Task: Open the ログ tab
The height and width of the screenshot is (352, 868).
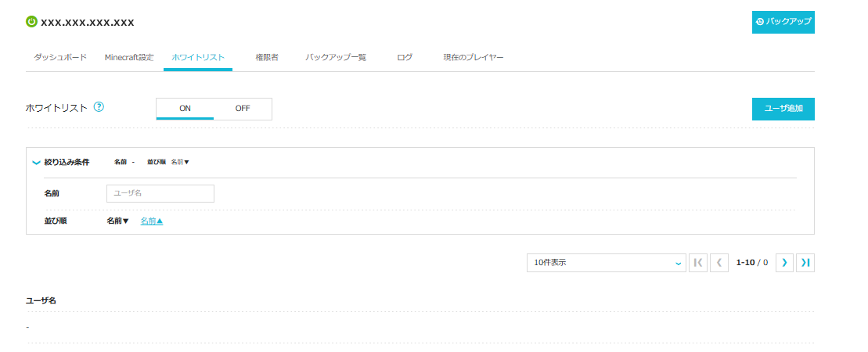Action: 405,57
